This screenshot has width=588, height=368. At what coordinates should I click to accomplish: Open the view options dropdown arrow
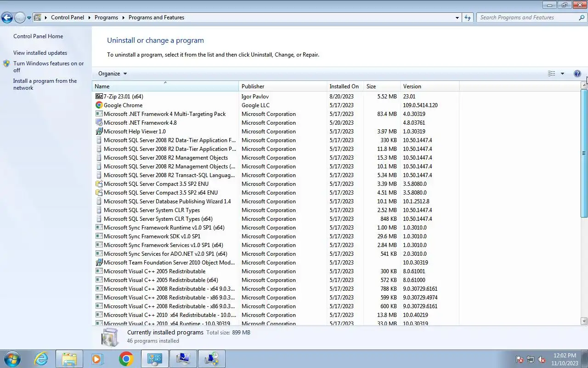(562, 74)
